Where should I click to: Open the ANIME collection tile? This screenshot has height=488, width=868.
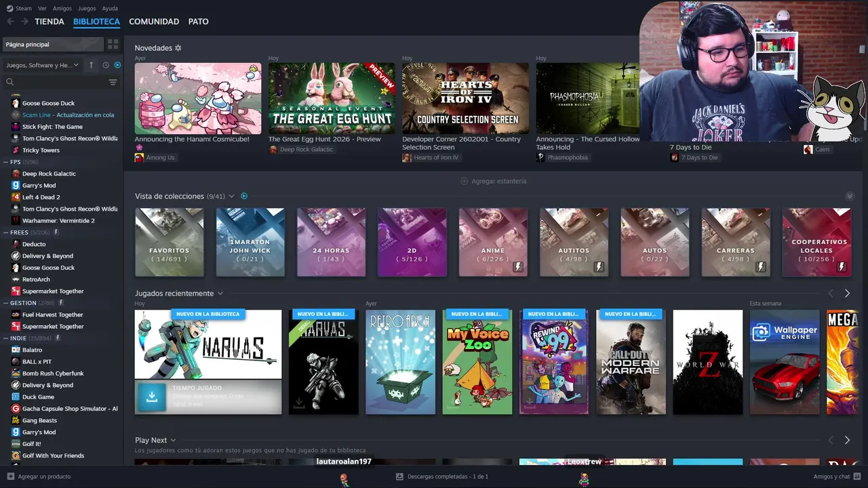click(493, 243)
